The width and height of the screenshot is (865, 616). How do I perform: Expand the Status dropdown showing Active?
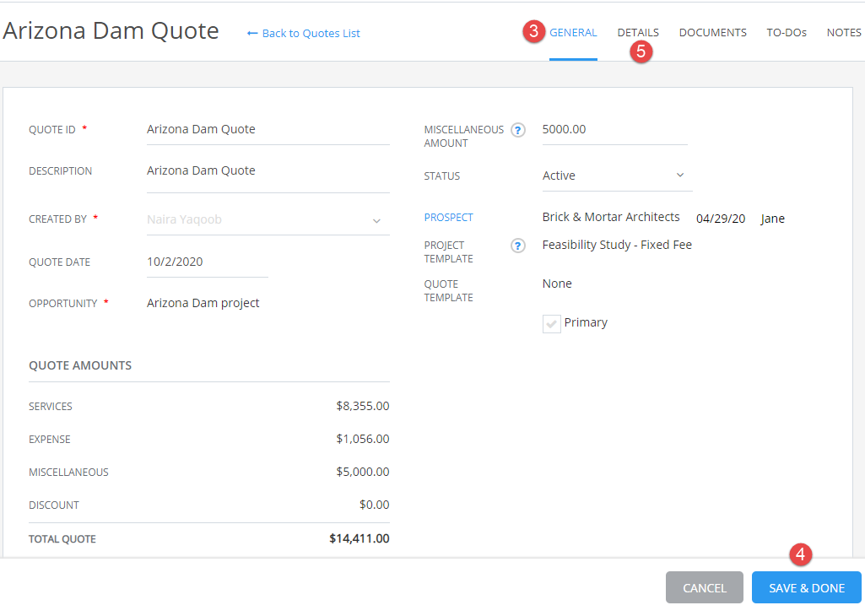617,176
